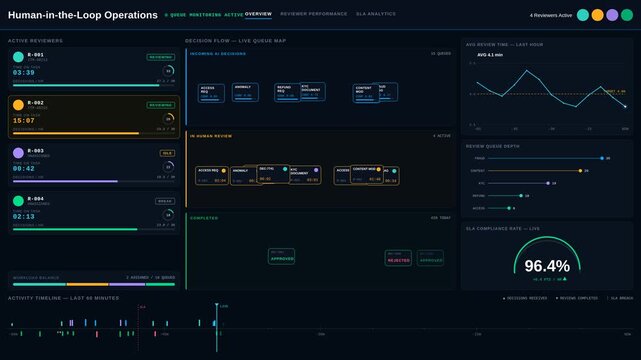The height and width of the screenshot is (360, 641).
Task: Open incoming KYC Document decision card
Action: [x=313, y=92]
